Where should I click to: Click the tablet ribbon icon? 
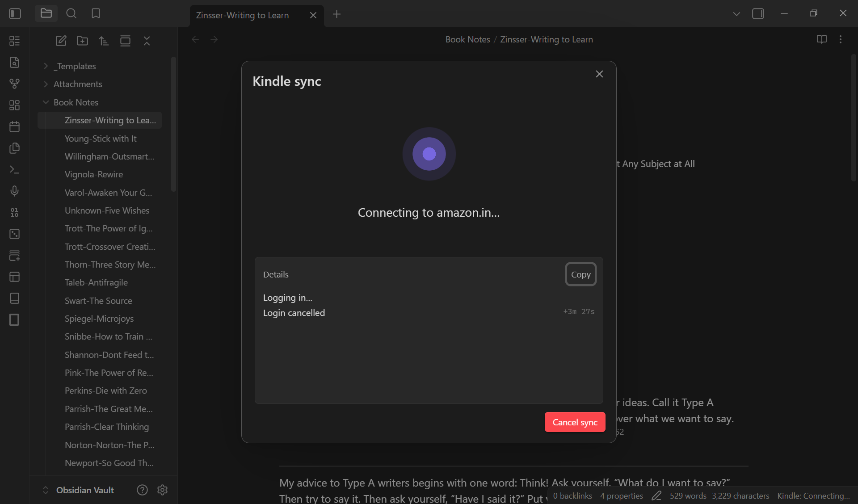pyautogui.click(x=14, y=319)
